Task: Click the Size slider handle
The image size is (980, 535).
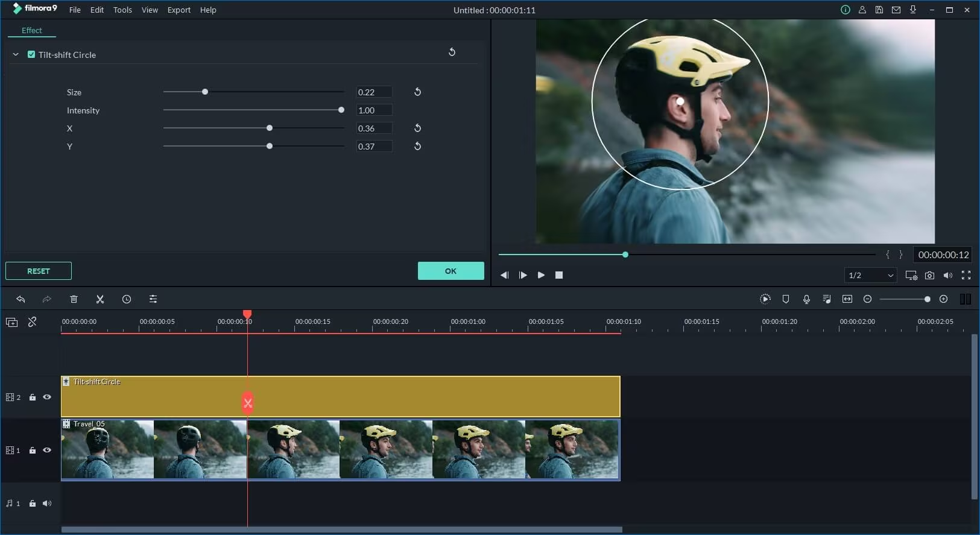Action: (x=205, y=92)
